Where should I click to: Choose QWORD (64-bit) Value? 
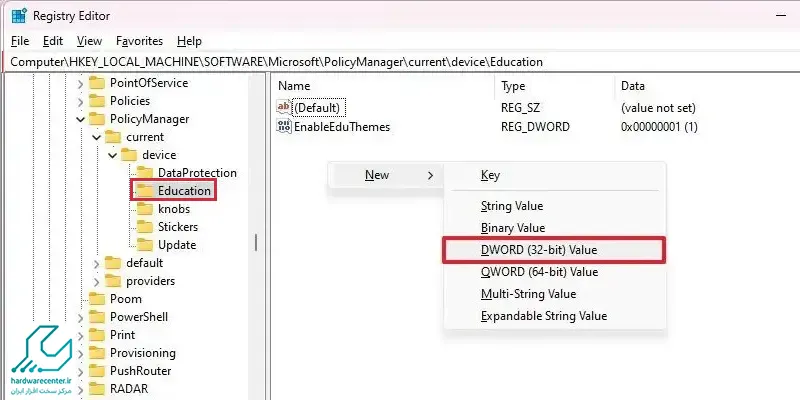click(x=555, y=272)
